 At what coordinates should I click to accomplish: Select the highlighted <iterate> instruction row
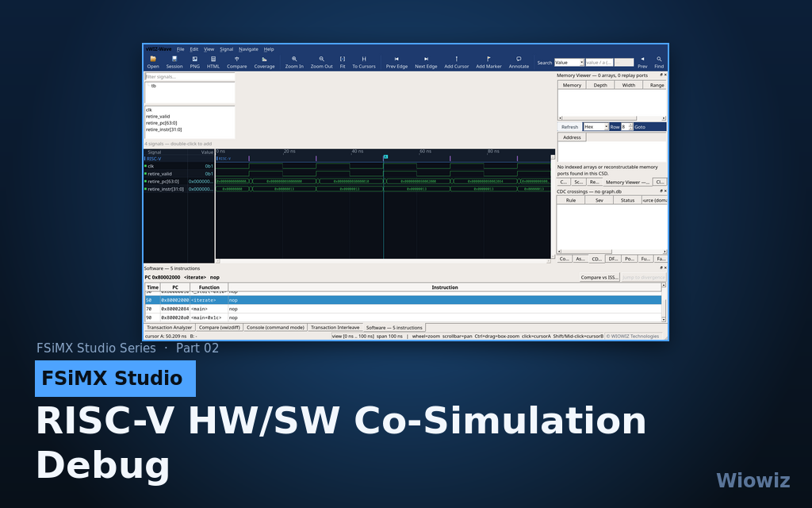(403, 300)
